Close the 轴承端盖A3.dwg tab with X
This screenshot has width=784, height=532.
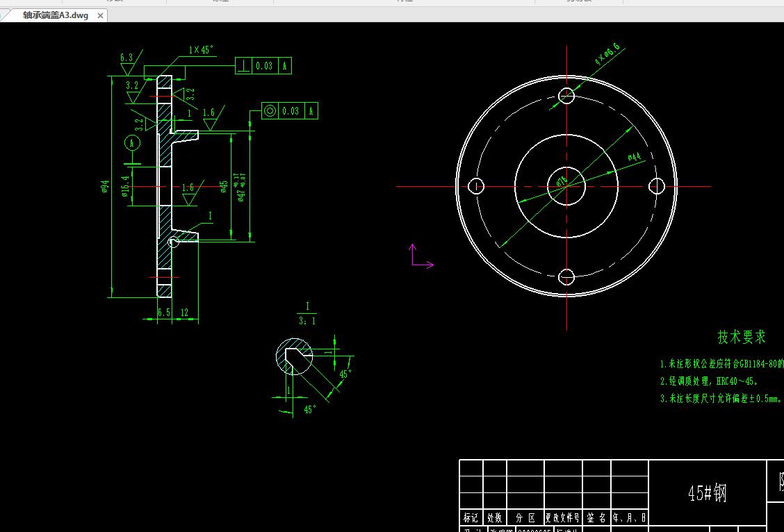coord(100,15)
